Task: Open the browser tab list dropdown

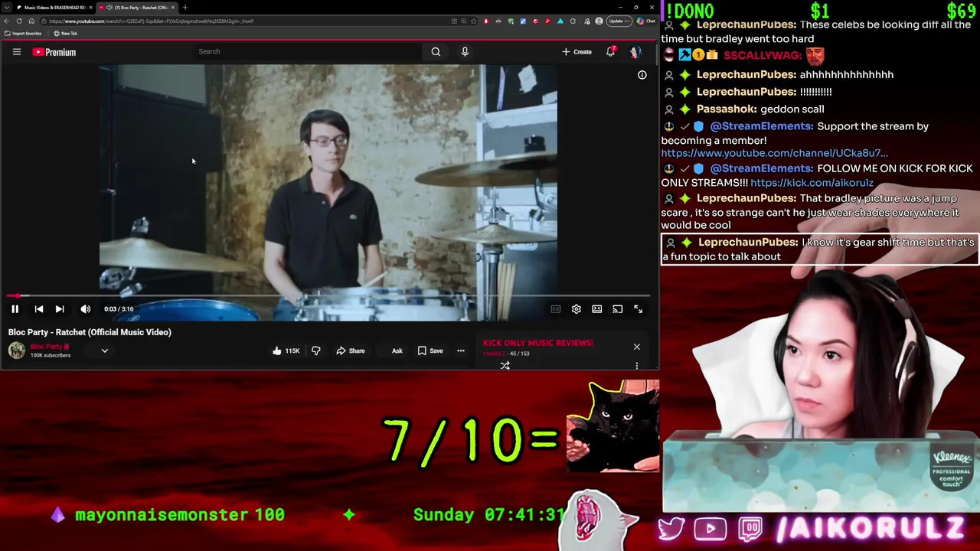Action: (7, 8)
